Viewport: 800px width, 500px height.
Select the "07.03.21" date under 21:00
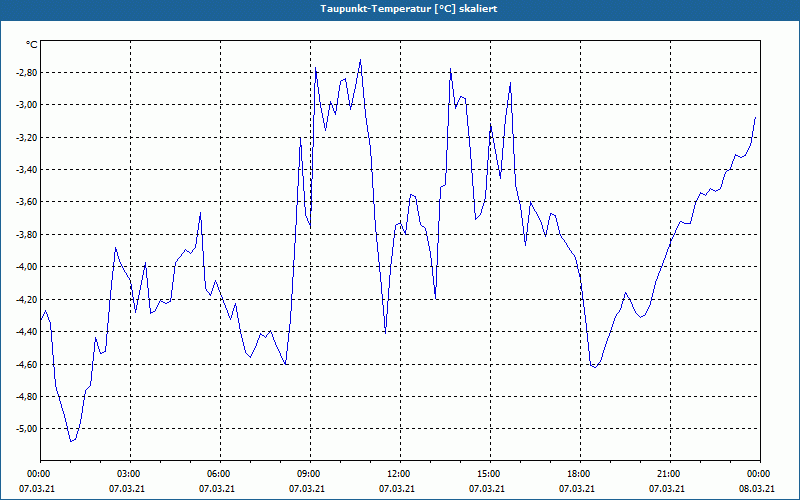tap(667, 488)
